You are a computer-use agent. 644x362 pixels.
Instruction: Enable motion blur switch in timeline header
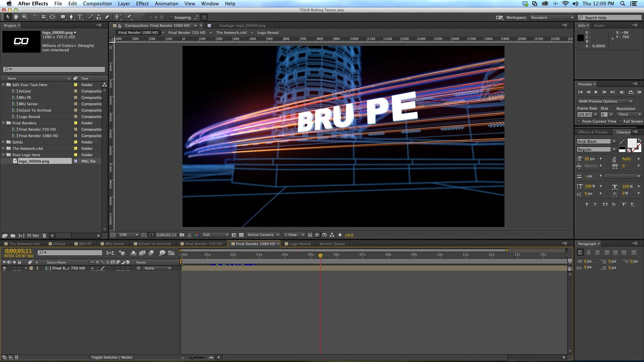151,253
